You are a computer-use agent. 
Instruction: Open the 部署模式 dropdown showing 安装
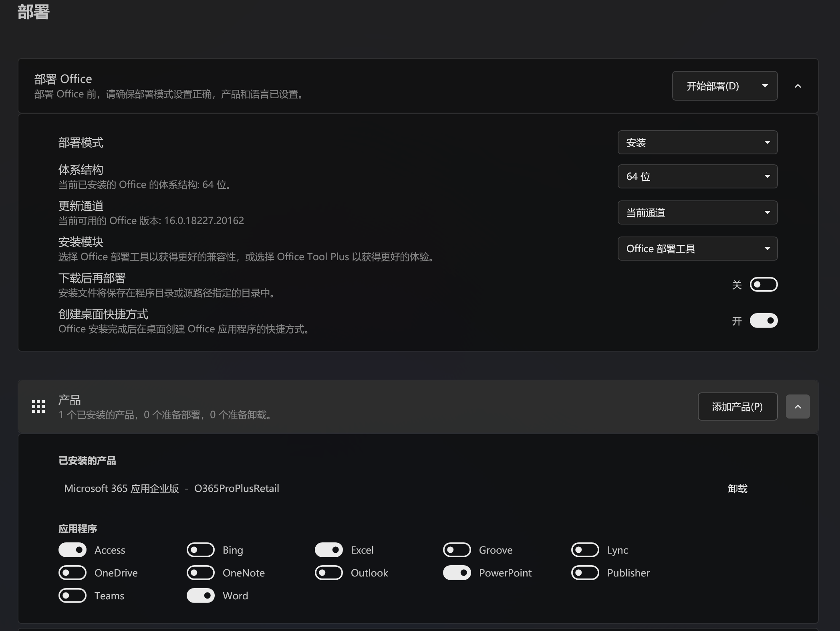(697, 142)
